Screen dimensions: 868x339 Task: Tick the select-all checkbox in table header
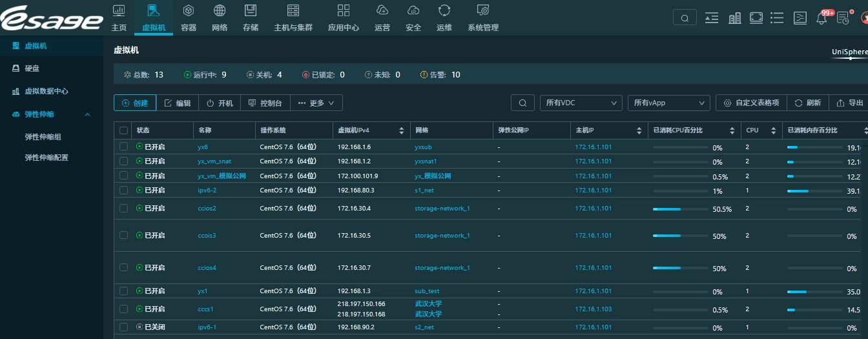pos(124,130)
